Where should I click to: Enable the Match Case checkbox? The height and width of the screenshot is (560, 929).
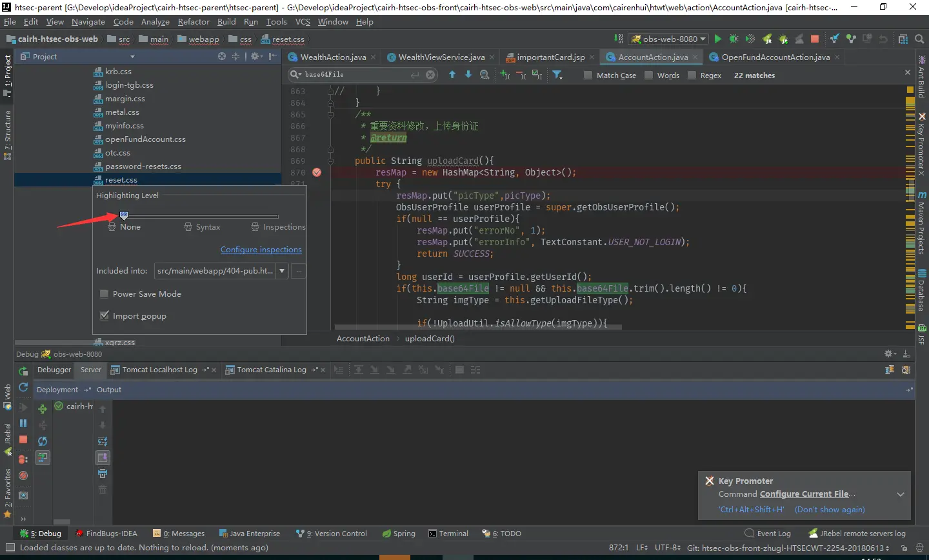click(588, 75)
